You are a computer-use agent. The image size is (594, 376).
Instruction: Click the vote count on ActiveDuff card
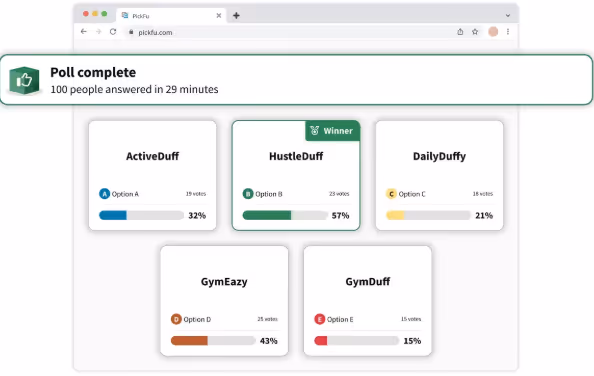coord(196,194)
